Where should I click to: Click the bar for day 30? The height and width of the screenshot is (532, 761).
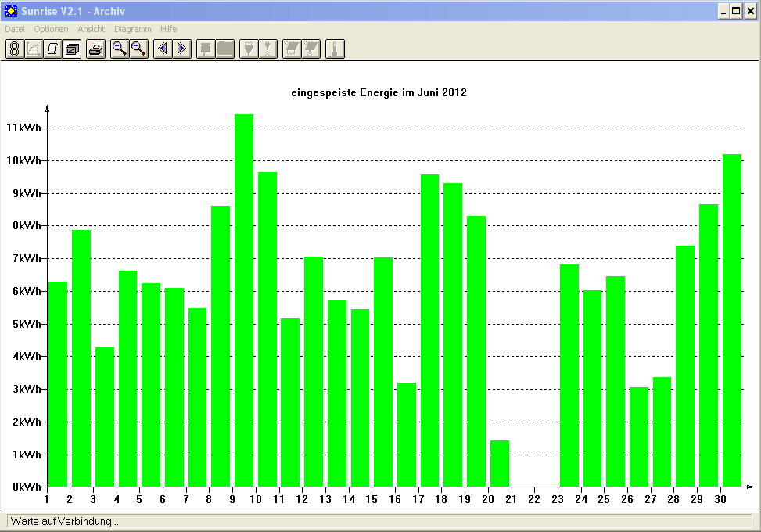(732, 320)
